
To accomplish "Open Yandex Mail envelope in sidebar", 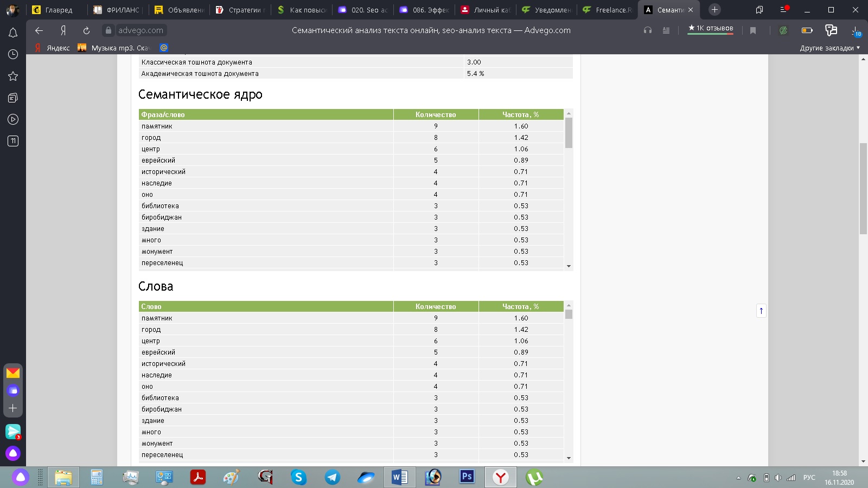I will (13, 373).
